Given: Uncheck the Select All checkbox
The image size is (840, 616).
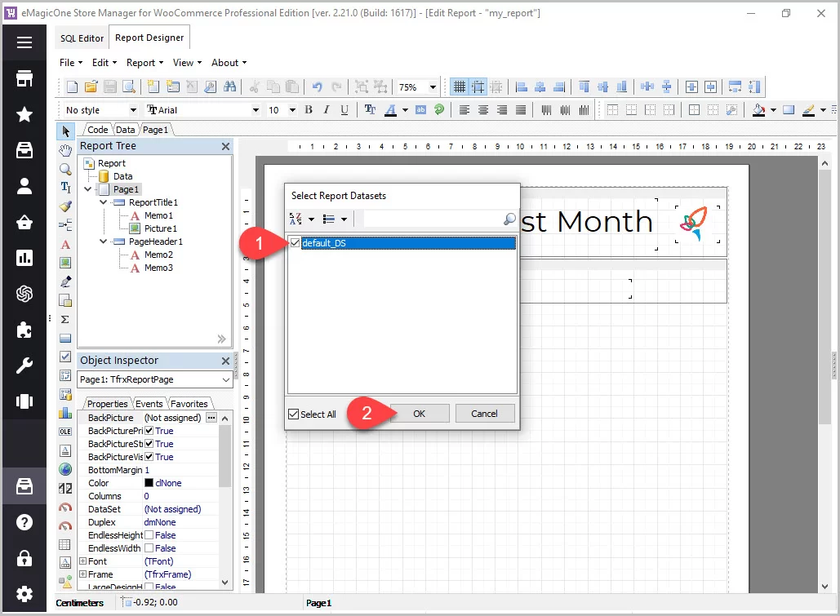Looking at the screenshot, I should click(x=294, y=414).
